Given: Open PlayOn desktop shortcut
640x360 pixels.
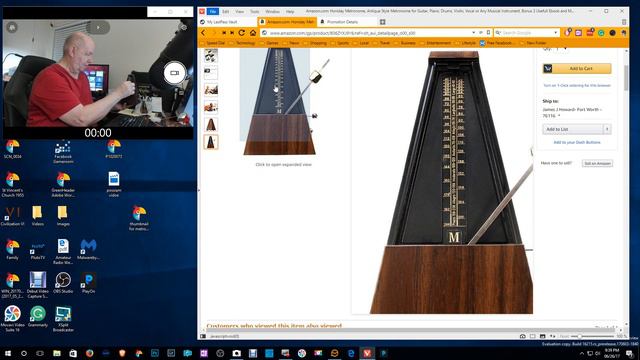Looking at the screenshot, I should (x=88, y=283).
